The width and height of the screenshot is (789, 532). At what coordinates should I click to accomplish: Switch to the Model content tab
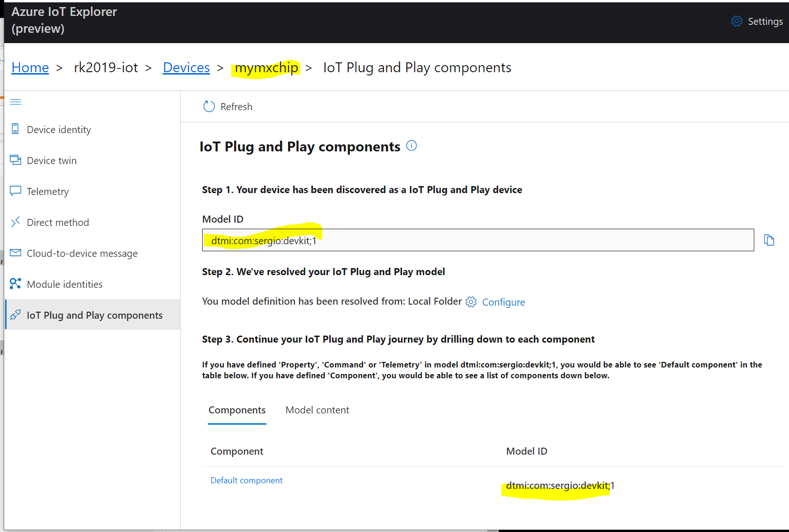(318, 410)
